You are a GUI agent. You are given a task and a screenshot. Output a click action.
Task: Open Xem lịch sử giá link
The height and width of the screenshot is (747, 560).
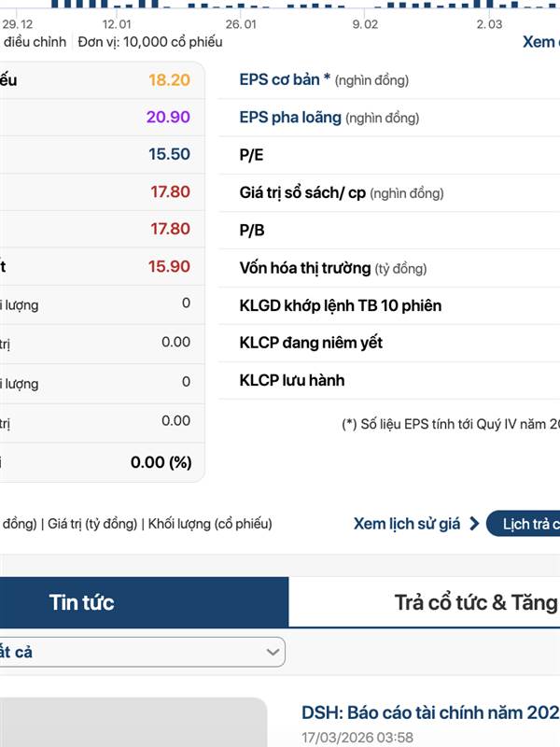[407, 524]
